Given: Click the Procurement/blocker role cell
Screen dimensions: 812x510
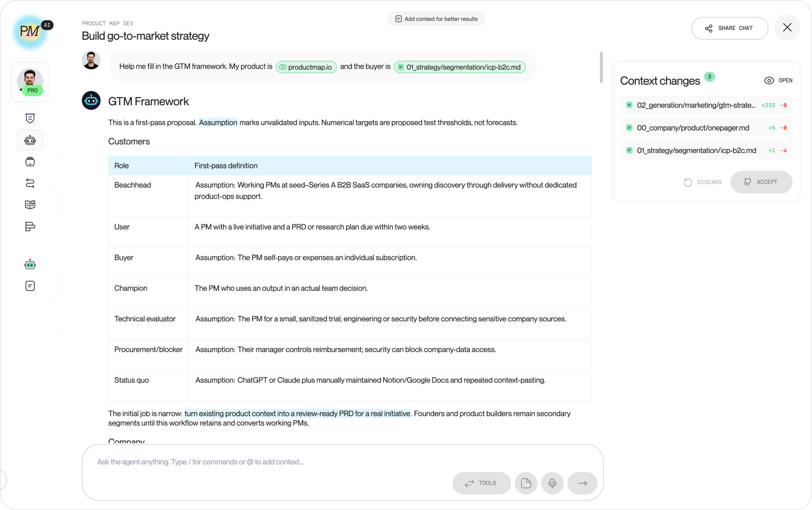Looking at the screenshot, I should pos(148,355).
